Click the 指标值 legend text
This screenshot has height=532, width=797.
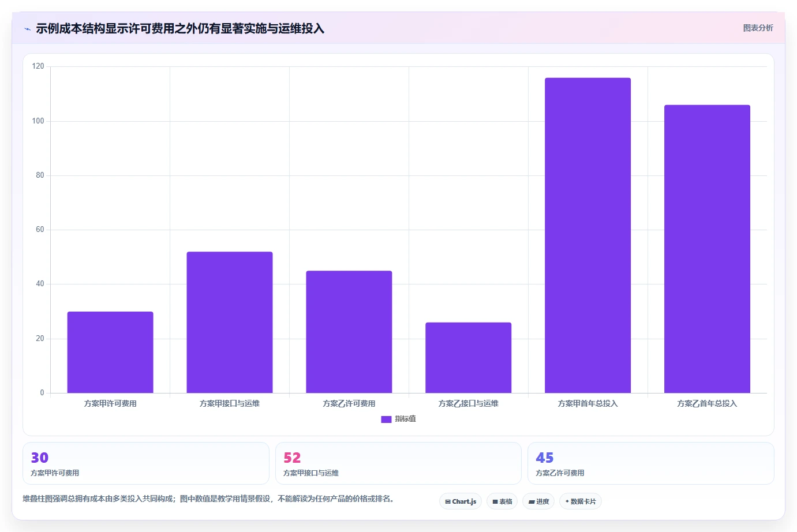405,419
